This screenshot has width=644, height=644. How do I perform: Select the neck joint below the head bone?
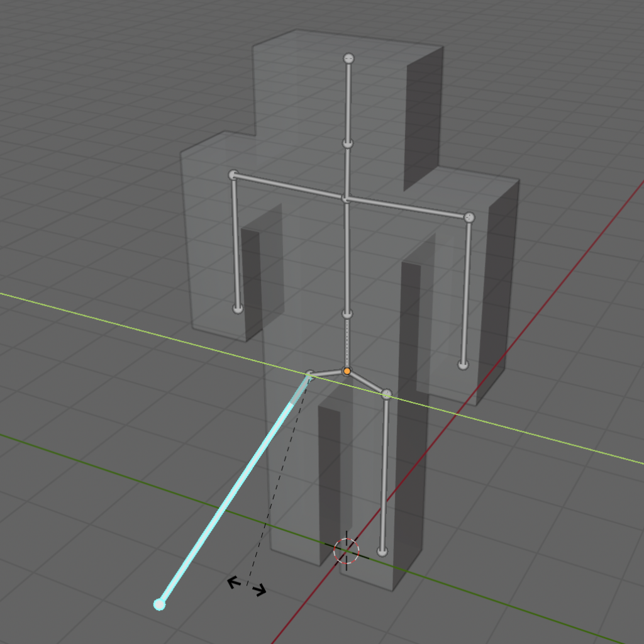(348, 144)
